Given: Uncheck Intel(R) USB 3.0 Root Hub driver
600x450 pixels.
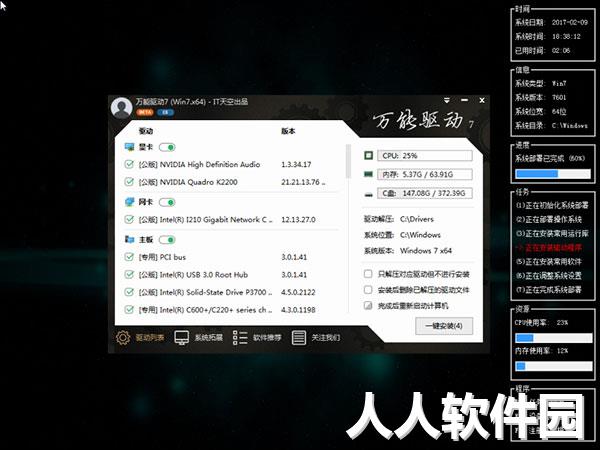Looking at the screenshot, I should pos(129,274).
